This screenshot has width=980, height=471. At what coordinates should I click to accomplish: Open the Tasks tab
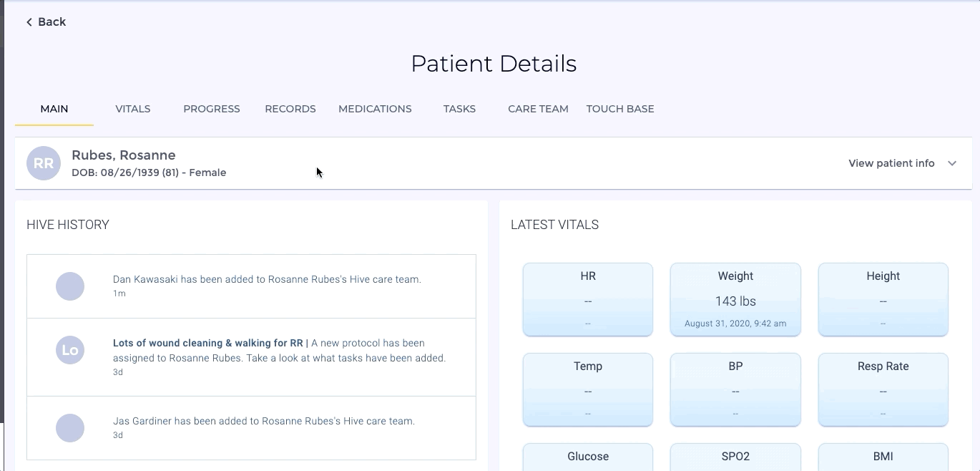459,109
